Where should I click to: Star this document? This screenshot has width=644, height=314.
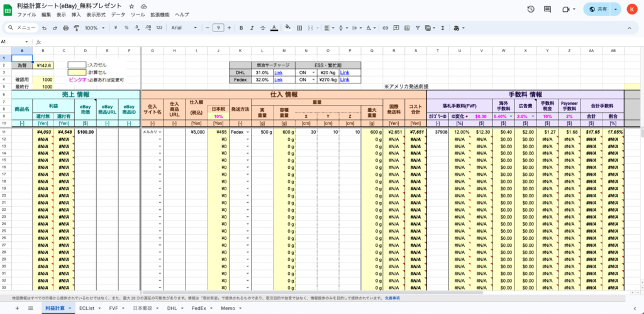(131, 6)
